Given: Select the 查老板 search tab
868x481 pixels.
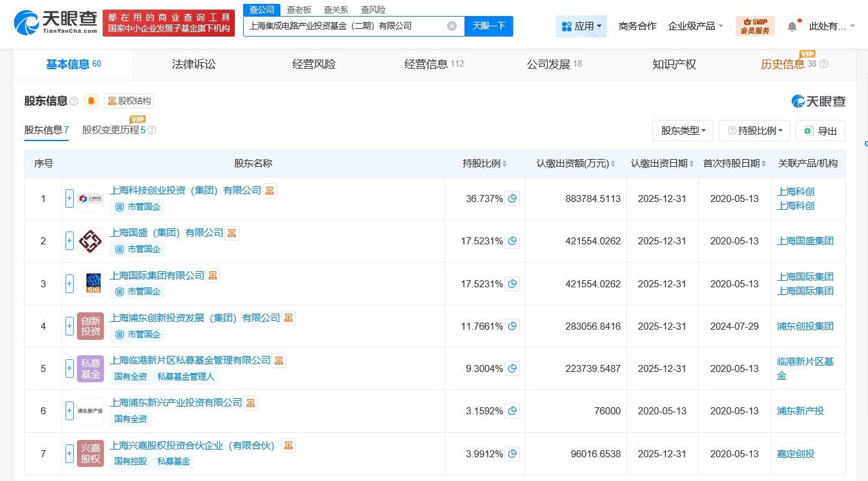Looking at the screenshot, I should pyautogui.click(x=299, y=10).
